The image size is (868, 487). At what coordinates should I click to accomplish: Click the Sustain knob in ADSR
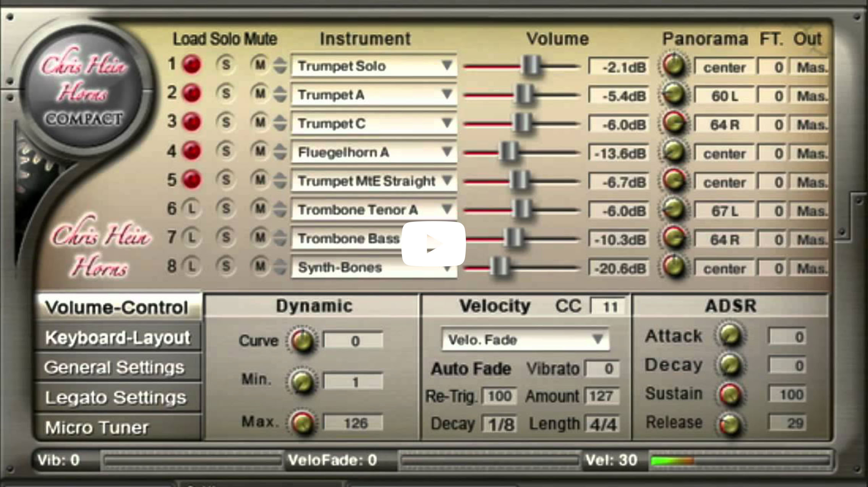pyautogui.click(x=730, y=394)
